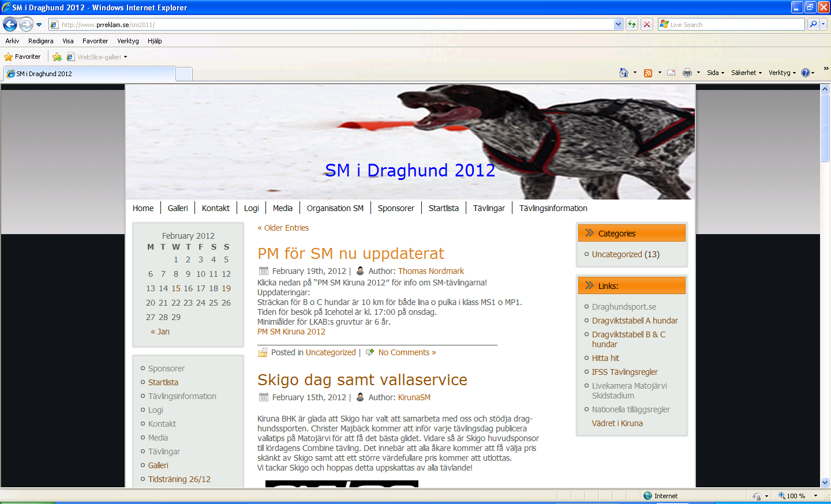Open a new blank tab button
Image resolution: width=831 pixels, height=504 pixels.
(x=184, y=74)
